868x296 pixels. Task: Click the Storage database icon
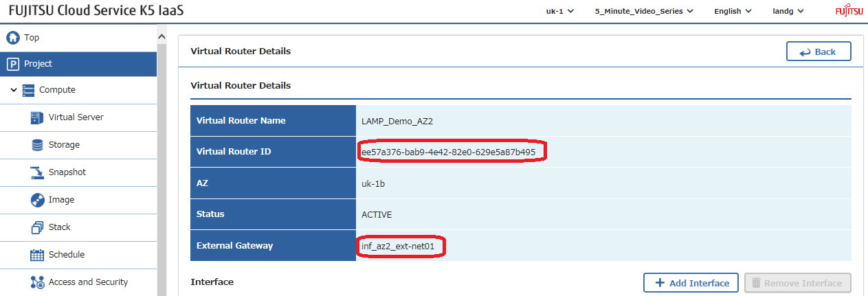[x=37, y=145]
